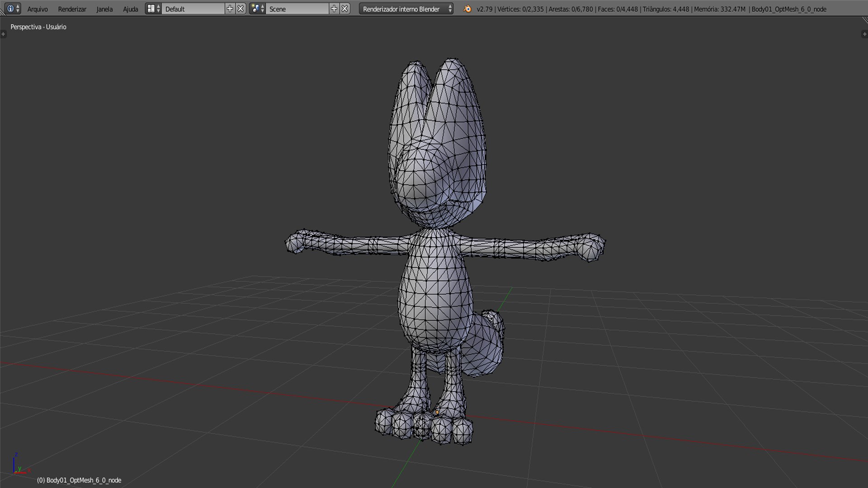Image resolution: width=868 pixels, height=488 pixels.
Task: Click the Triângulos: 4,448 status text
Action: click(x=666, y=9)
